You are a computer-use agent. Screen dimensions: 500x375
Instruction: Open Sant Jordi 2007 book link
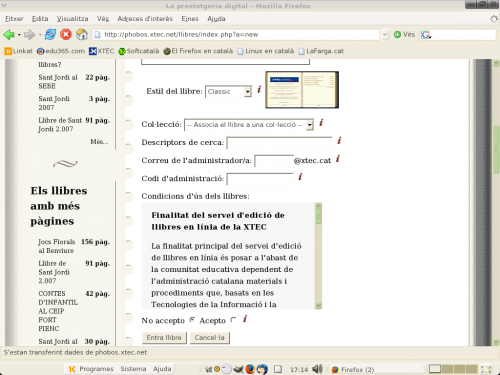point(54,103)
